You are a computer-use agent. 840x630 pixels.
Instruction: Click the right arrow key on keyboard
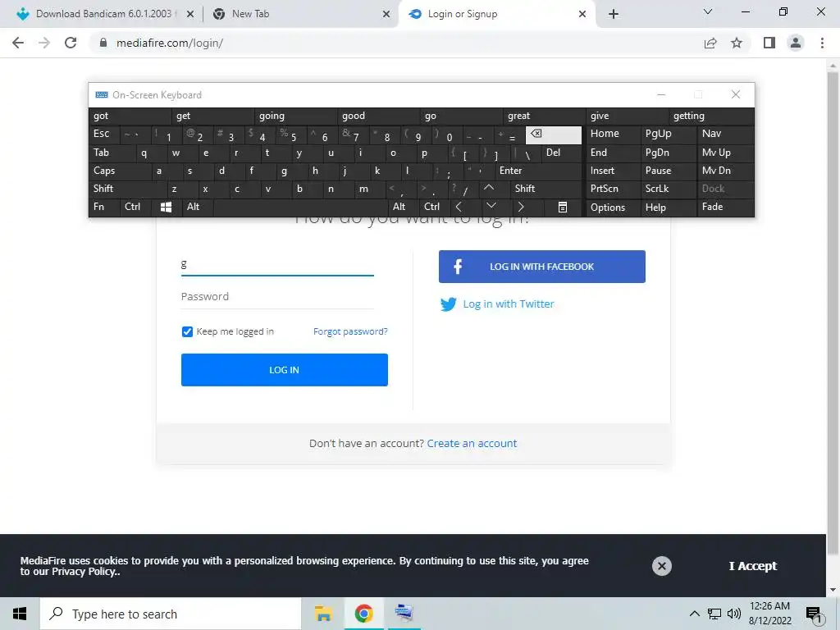521,207
